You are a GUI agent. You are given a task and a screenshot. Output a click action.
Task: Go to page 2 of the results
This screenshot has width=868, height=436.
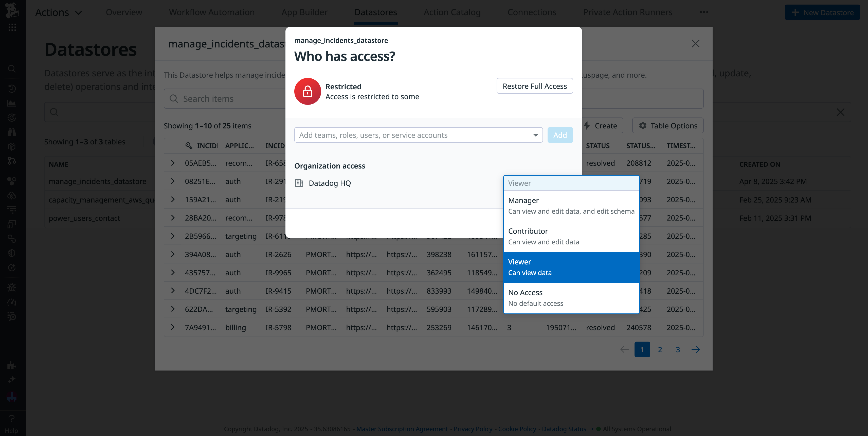pyautogui.click(x=660, y=349)
